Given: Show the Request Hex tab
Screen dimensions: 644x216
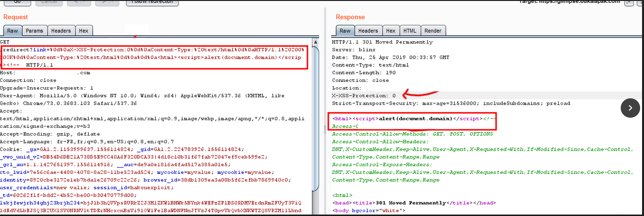Looking at the screenshot, I should pos(83,31).
